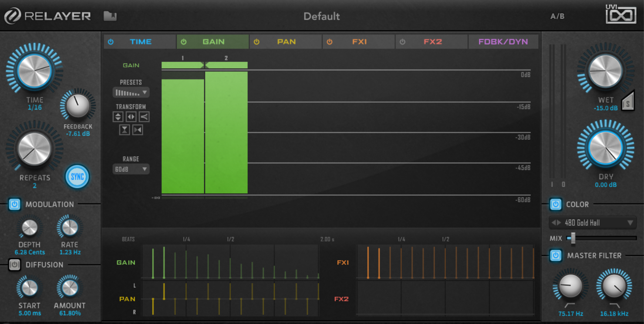Screen dimensions: 644x324
Task: Click the bowtie-shaped Transform icon
Action: point(138,130)
